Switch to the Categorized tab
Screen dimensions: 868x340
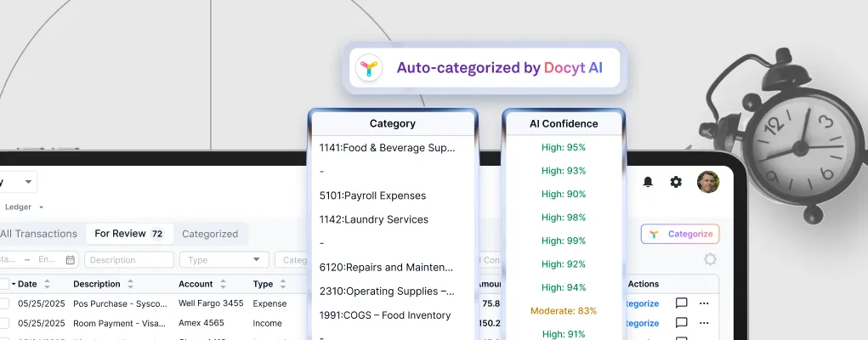click(x=210, y=234)
